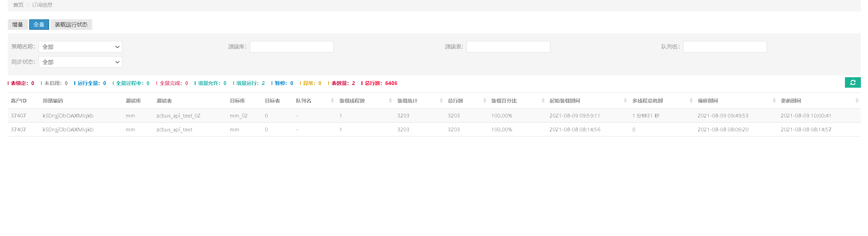The width and height of the screenshot is (868, 236).
Task: Open the 装载运行状态 tab
Action: pos(71,25)
